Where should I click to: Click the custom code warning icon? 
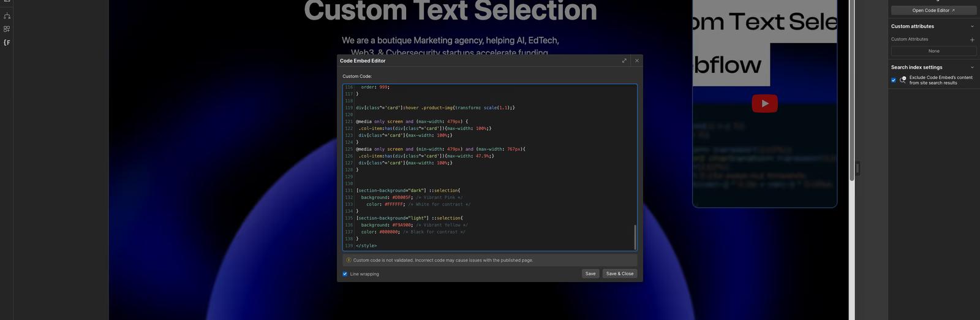349,260
